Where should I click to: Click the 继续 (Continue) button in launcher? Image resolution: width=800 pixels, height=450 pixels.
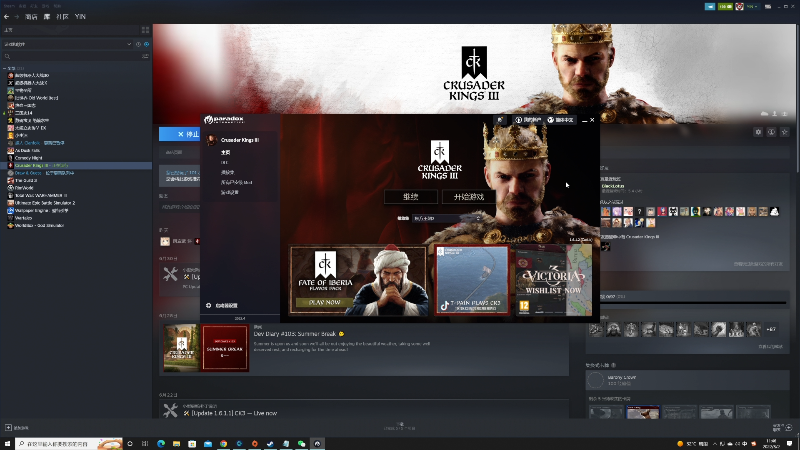coord(411,197)
